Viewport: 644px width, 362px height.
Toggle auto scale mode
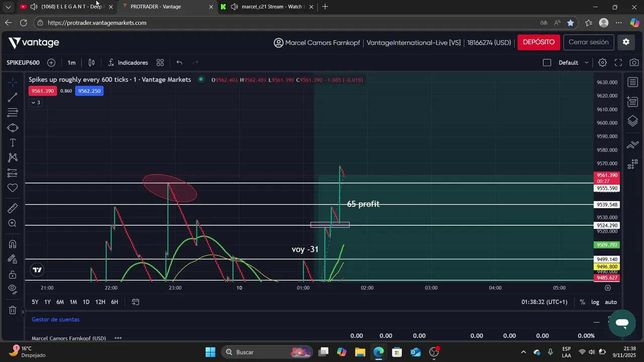click(x=611, y=302)
